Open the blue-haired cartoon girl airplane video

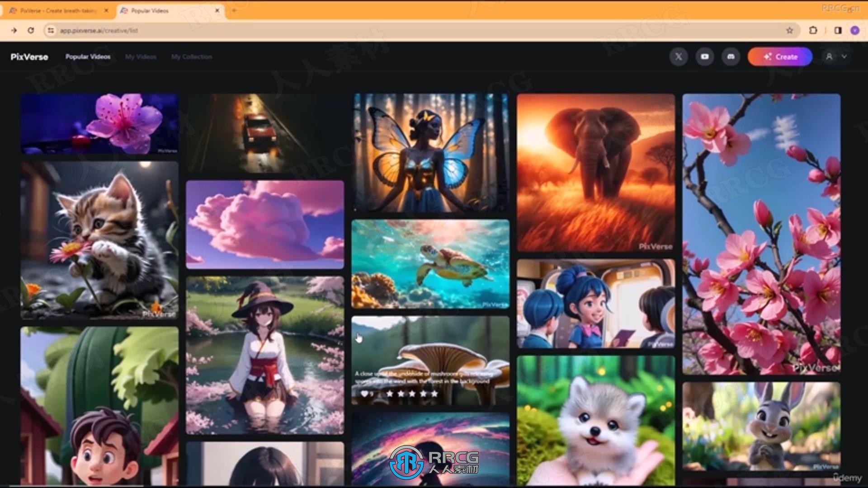(x=596, y=304)
